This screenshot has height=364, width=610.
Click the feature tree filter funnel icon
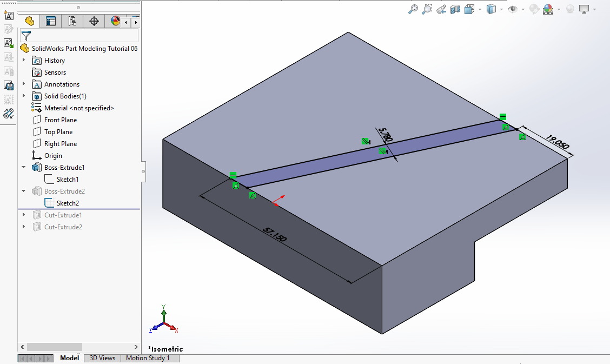(26, 36)
